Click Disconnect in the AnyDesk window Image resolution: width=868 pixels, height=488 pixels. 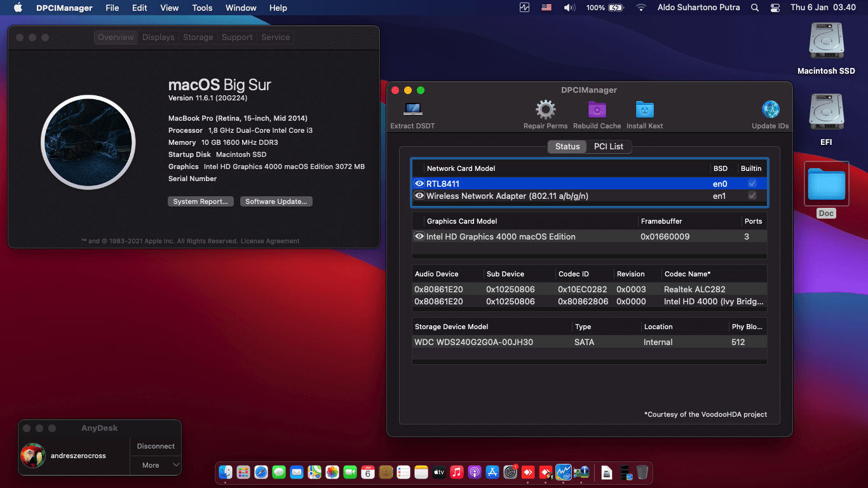pos(156,446)
